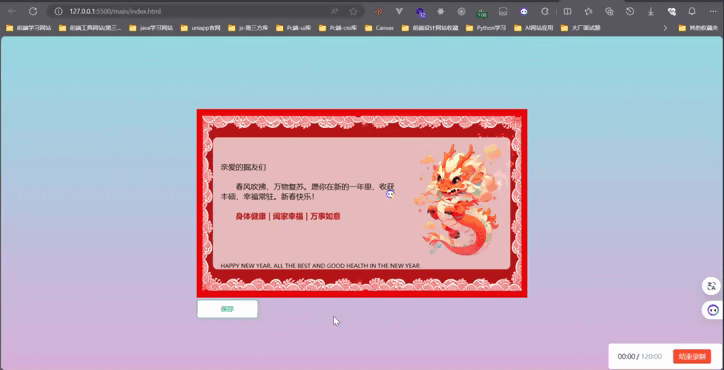Add page to favorites with the star icon
The image size is (724, 370).
tap(353, 11)
